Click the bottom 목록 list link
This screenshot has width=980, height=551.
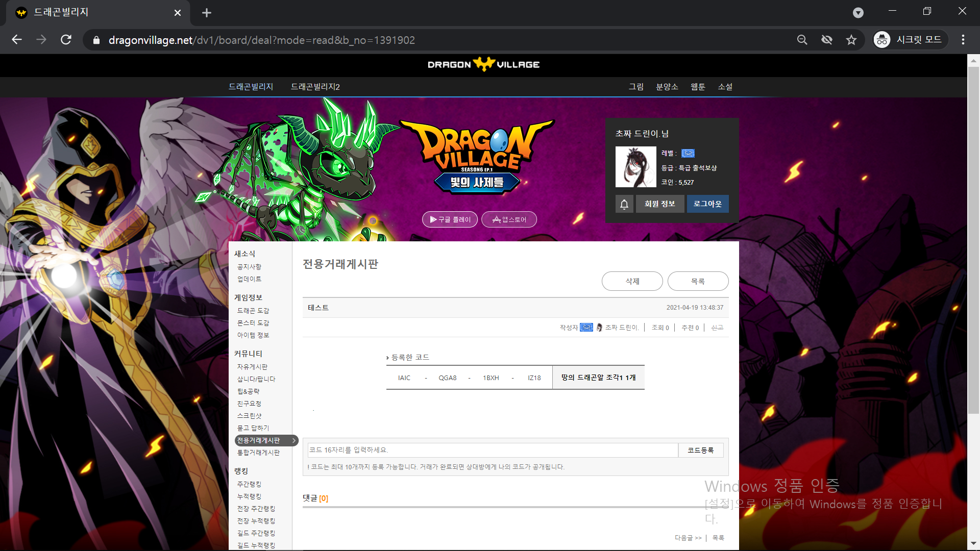(x=718, y=538)
